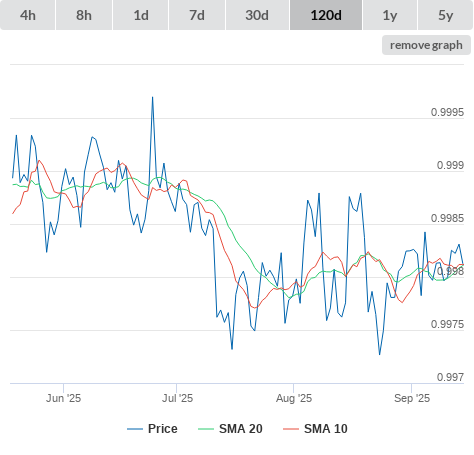This screenshot has height=455, width=474.
Task: Click the 0.9995 y-axis label
Action: click(447, 112)
